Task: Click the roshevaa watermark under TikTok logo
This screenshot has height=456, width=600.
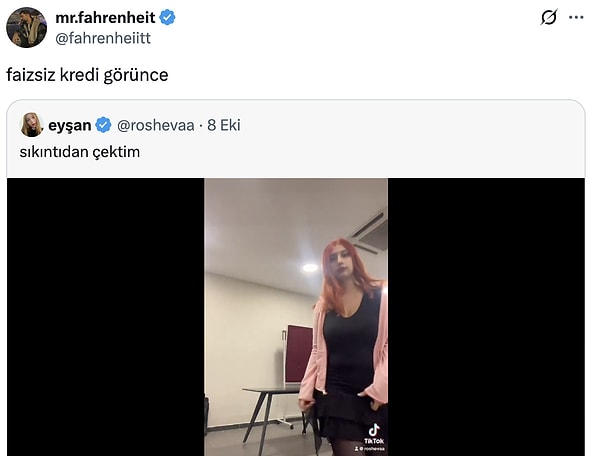Action: pyautogui.click(x=372, y=450)
